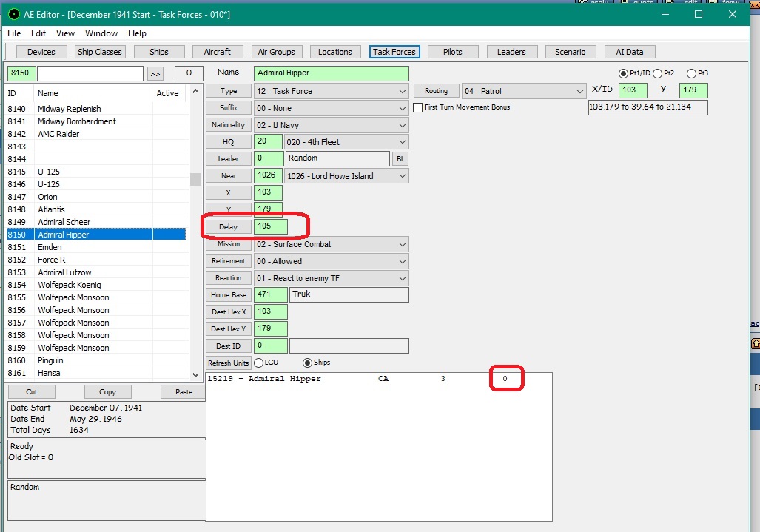Click the Routing label button
This screenshot has width=760, height=532.
point(436,90)
